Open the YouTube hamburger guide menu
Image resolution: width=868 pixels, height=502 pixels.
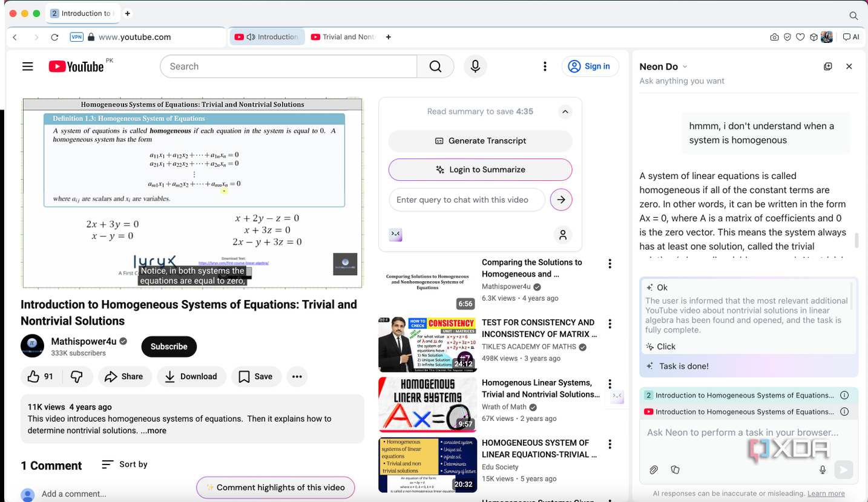coord(28,67)
